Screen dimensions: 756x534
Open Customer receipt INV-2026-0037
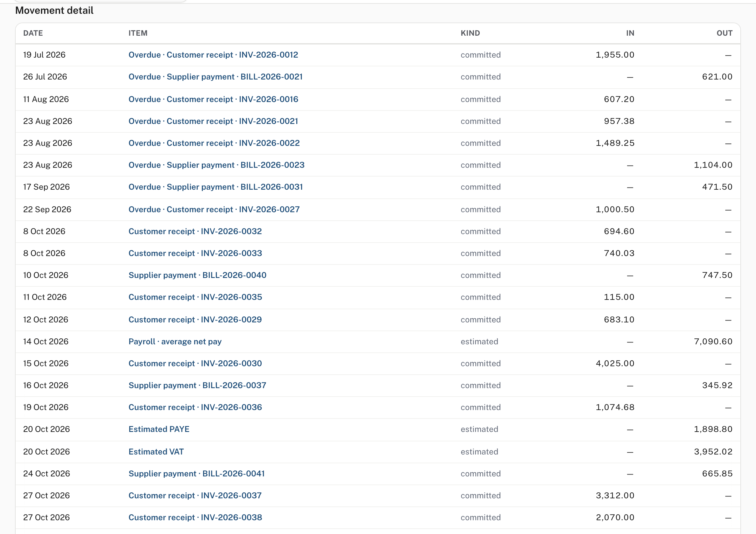(195, 495)
